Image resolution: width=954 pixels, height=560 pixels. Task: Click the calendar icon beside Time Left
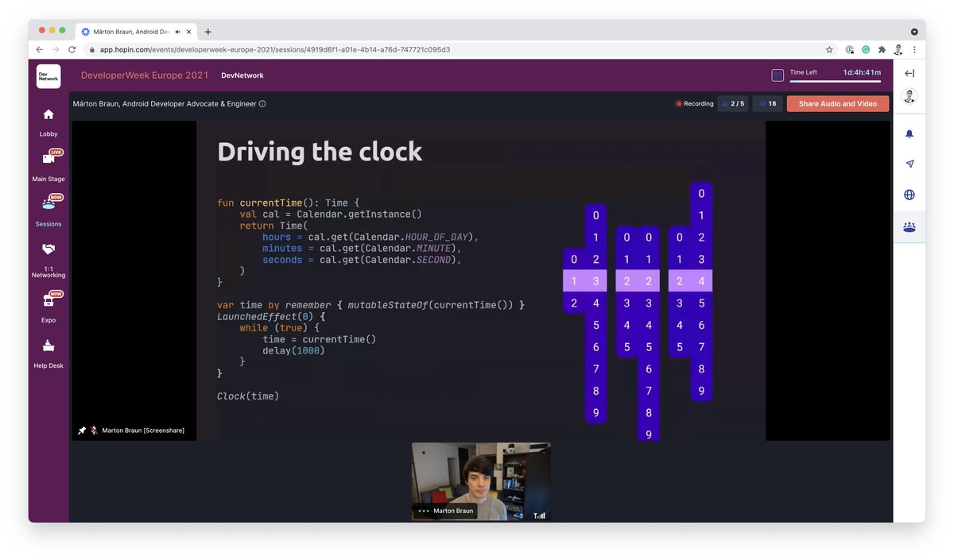778,75
